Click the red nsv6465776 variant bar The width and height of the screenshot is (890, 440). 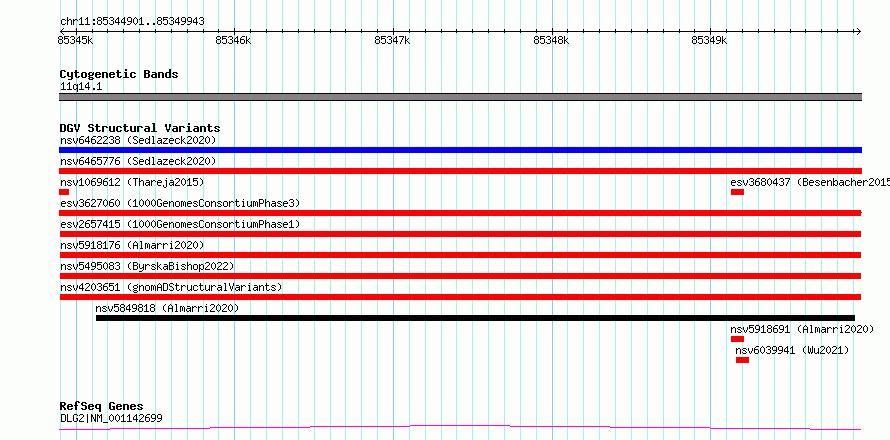pos(460,171)
